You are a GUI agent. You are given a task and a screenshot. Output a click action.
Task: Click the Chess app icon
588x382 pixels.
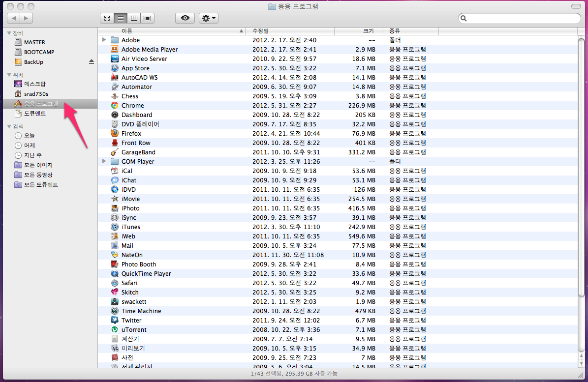click(115, 96)
